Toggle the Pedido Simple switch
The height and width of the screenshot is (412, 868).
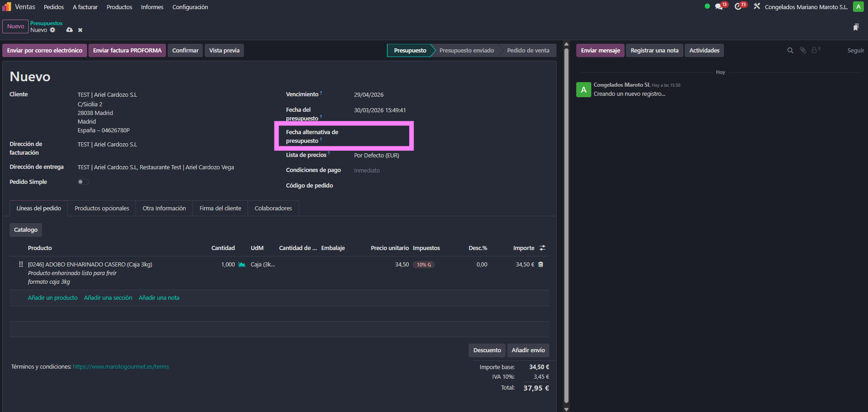[x=83, y=182]
